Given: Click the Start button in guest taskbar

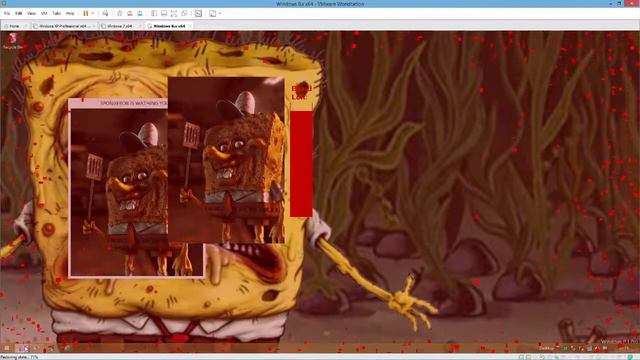Looking at the screenshot, I should (x=7, y=348).
